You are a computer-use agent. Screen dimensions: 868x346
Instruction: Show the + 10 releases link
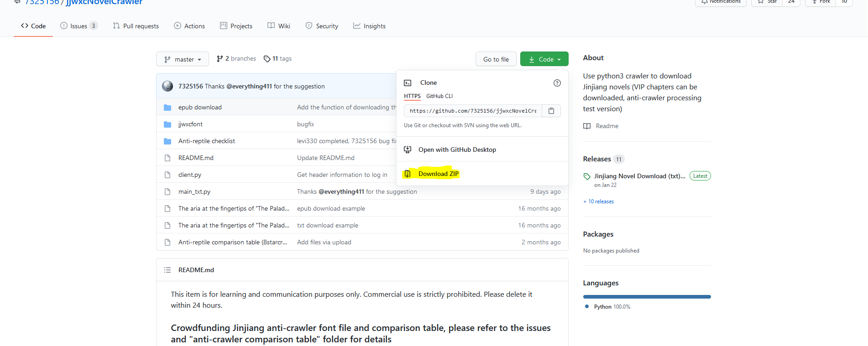(598, 201)
